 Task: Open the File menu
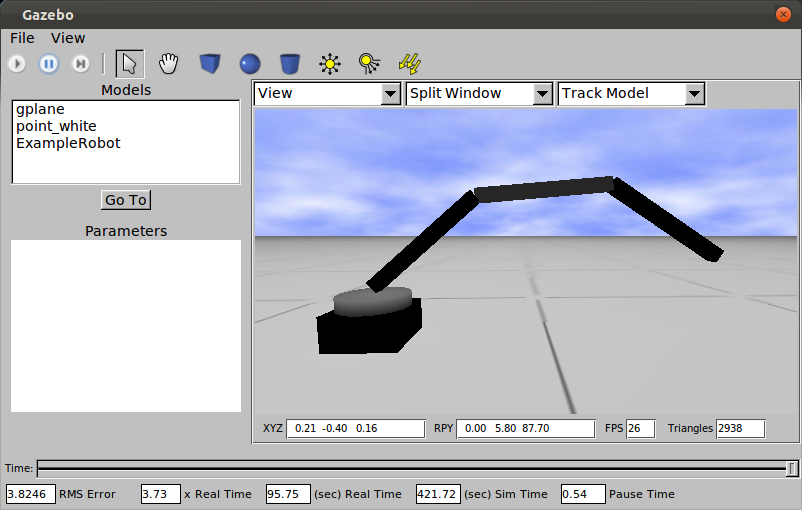click(22, 38)
